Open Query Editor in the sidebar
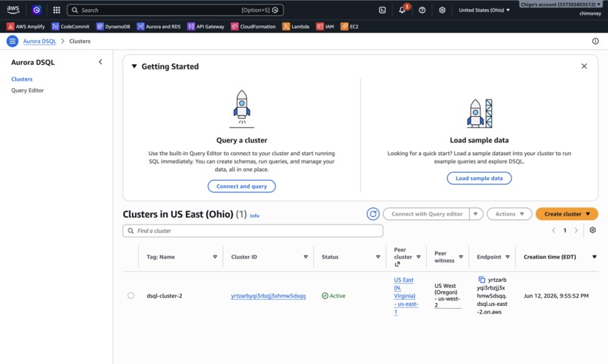Image resolution: width=608 pixels, height=364 pixels. pyautogui.click(x=27, y=90)
